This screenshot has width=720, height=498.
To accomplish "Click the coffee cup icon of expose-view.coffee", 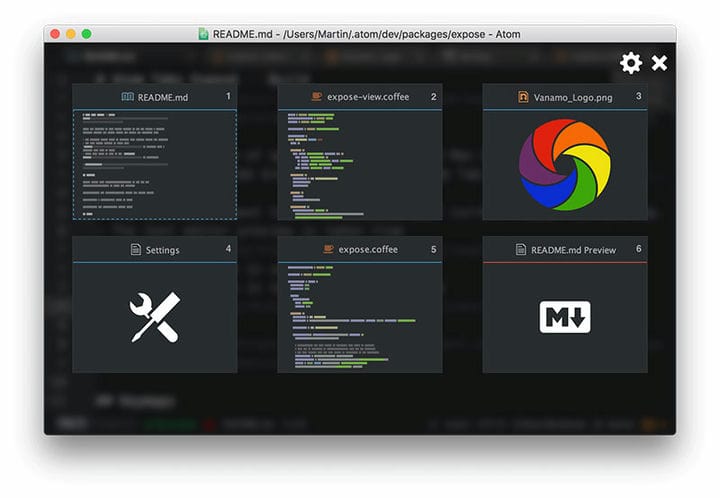I will (317, 96).
